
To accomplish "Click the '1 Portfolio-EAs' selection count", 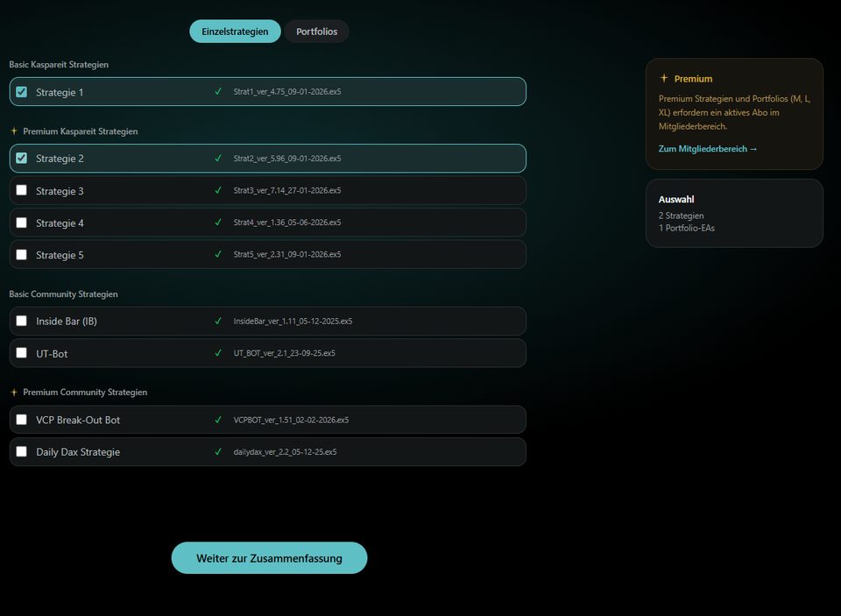I will (687, 228).
